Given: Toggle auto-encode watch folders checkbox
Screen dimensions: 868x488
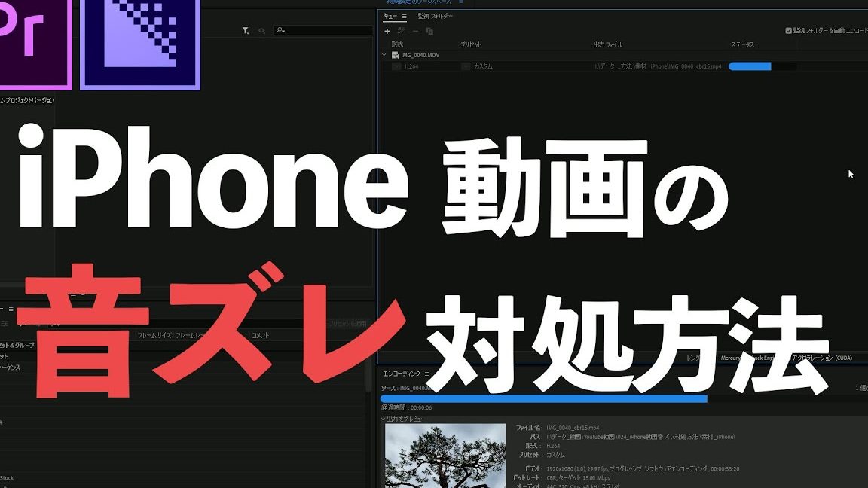Looking at the screenshot, I should pos(788,30).
